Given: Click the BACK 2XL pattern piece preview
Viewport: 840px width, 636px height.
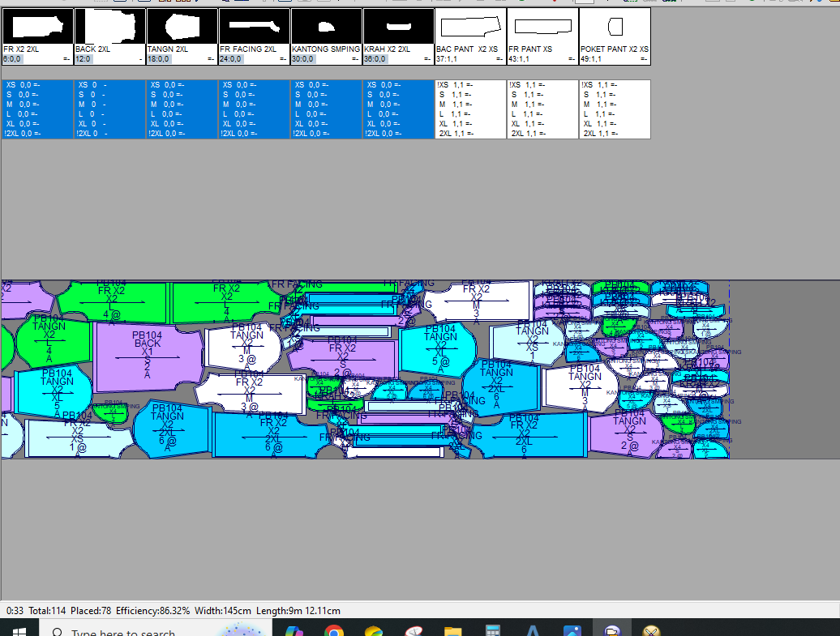Looking at the screenshot, I should point(109,26).
